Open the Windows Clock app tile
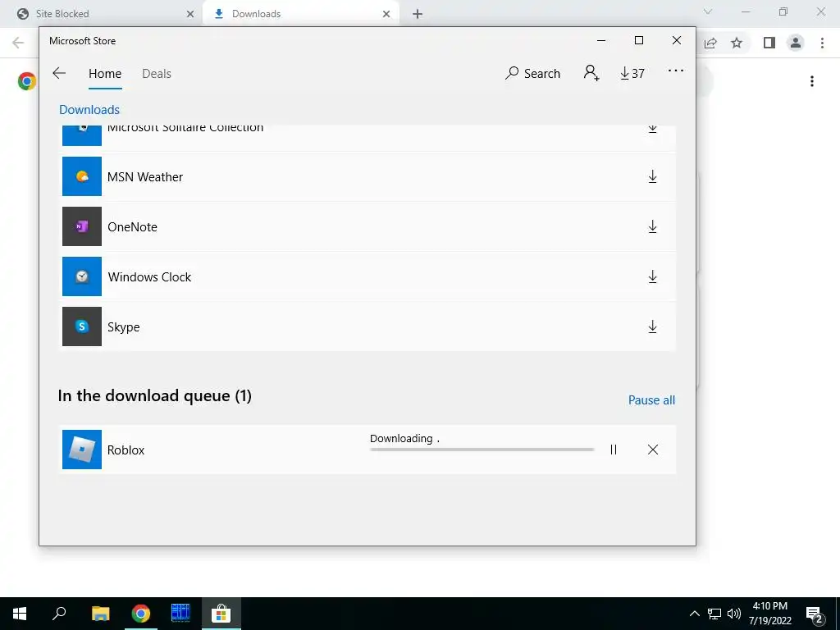 coord(82,276)
